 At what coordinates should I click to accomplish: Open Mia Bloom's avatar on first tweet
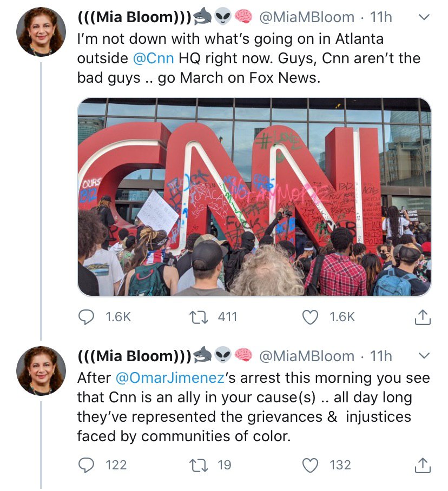(41, 31)
